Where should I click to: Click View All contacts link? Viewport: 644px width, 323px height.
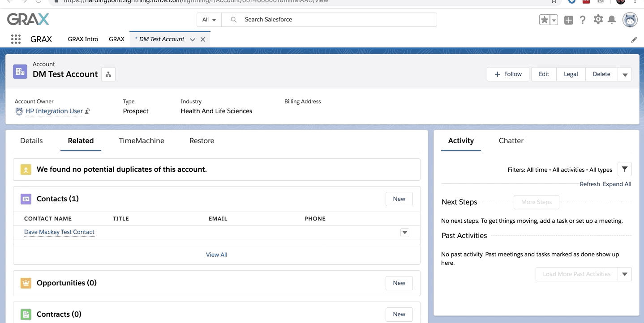click(x=217, y=255)
